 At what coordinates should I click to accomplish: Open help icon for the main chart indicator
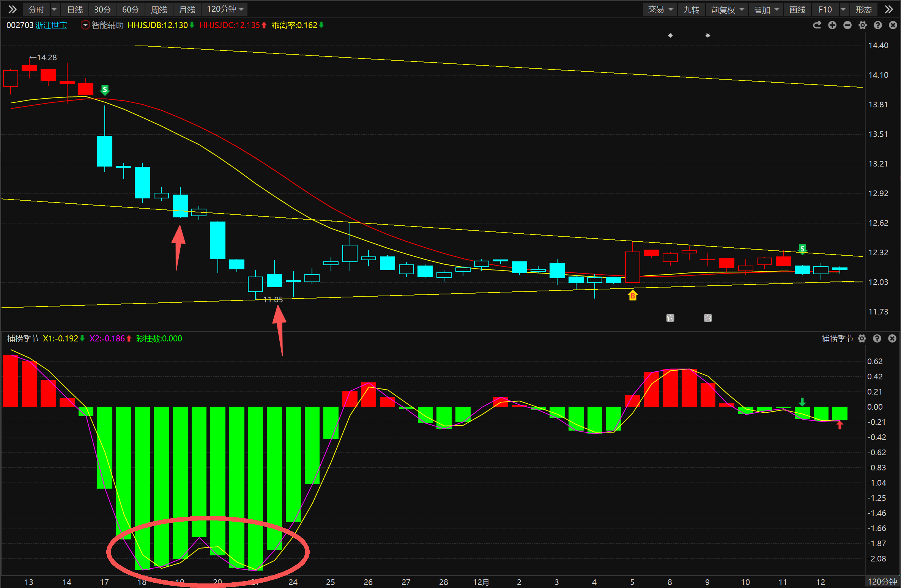pos(877,25)
